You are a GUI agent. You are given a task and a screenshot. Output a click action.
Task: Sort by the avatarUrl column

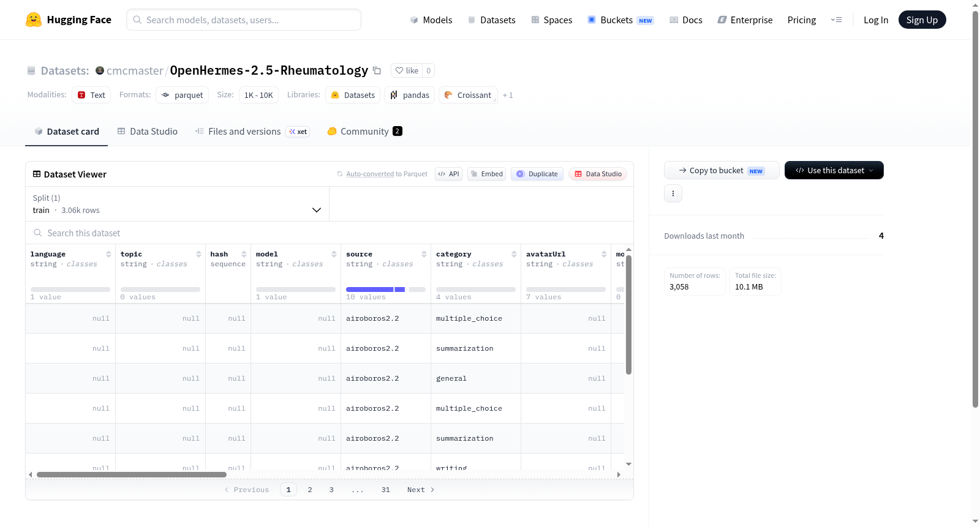pos(604,254)
